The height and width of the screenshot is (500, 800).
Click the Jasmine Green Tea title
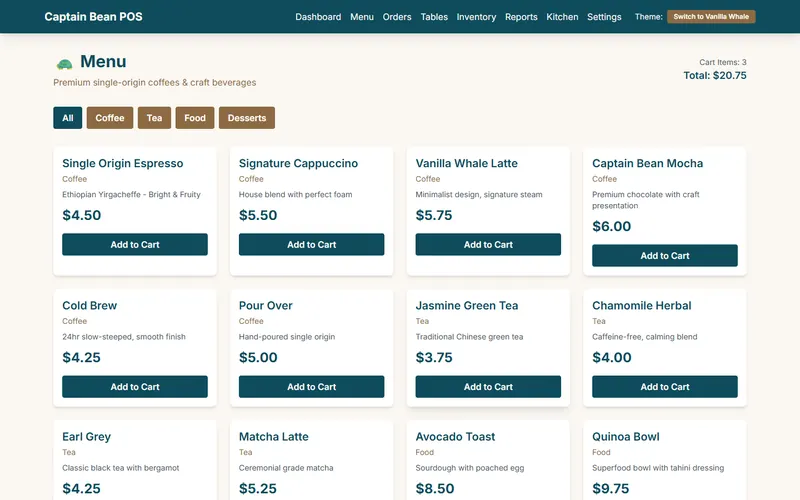coord(467,306)
